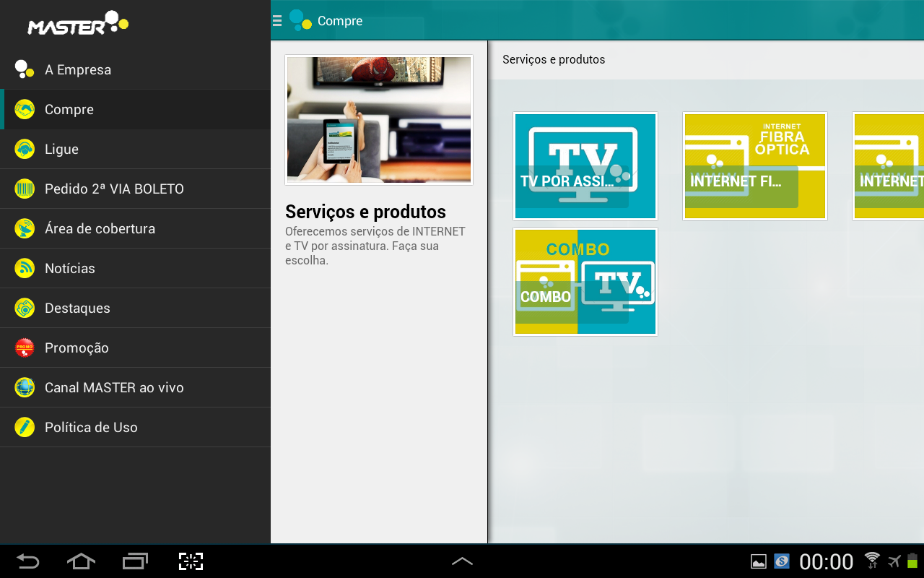Click the Política de Uso pencil icon
This screenshot has height=578, width=924.
(x=24, y=427)
